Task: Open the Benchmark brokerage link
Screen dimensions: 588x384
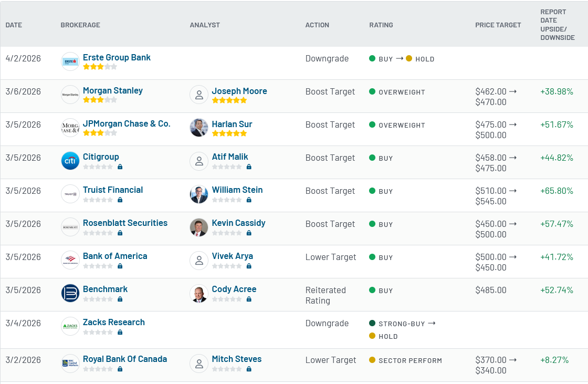Action: [106, 289]
